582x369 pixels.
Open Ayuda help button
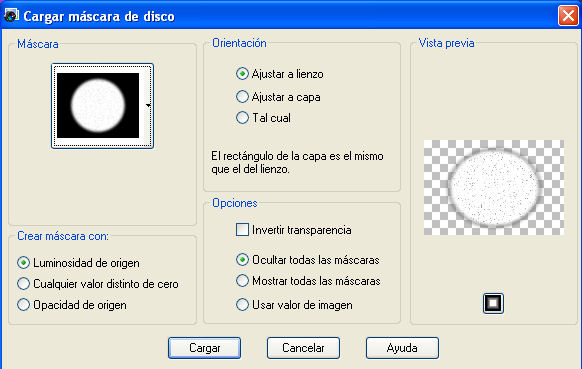point(402,348)
